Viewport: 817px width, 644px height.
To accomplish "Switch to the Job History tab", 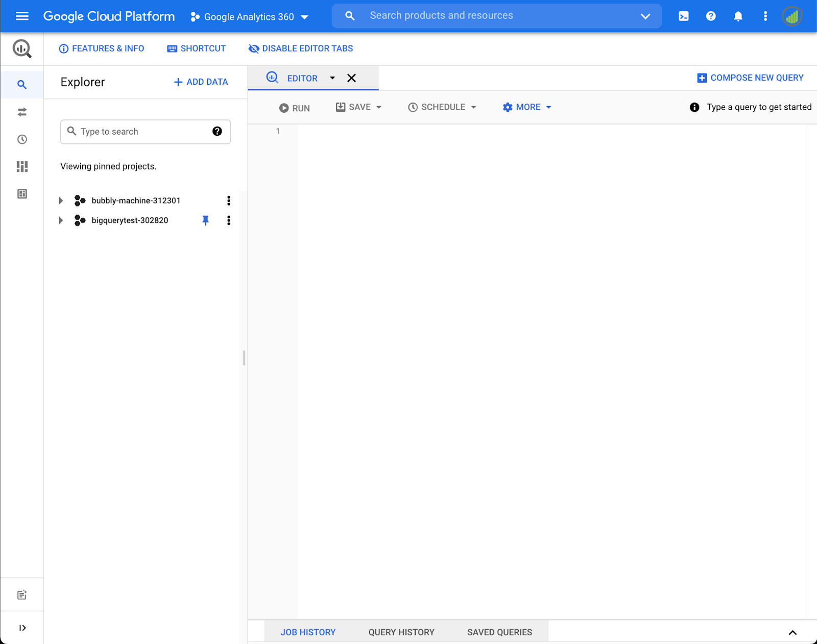I will [x=308, y=632].
